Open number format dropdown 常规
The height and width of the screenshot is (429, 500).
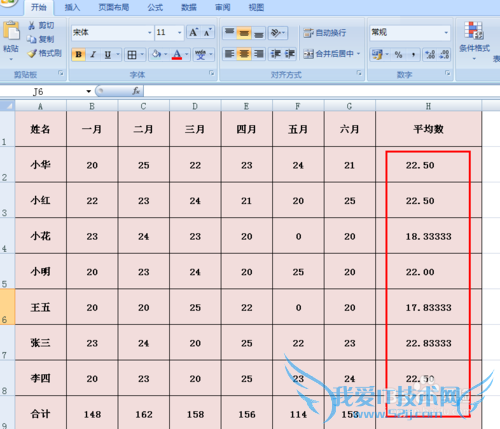tap(446, 33)
